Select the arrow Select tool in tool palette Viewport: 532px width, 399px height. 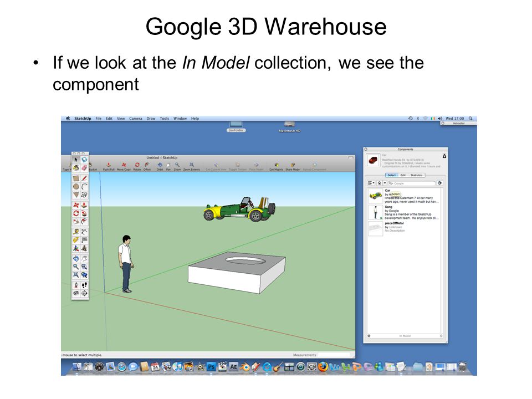click(x=76, y=160)
